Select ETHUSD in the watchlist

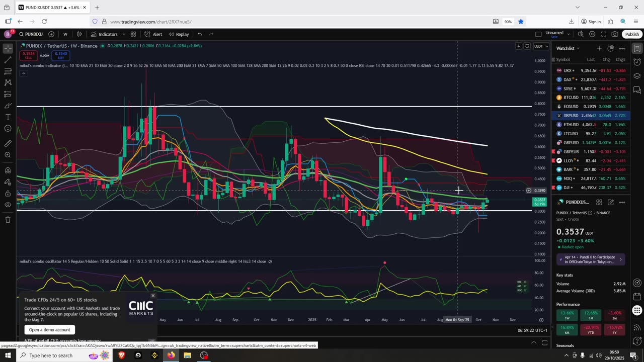(591, 125)
